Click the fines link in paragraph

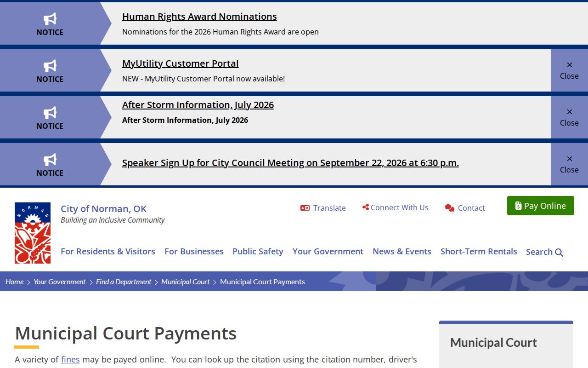(x=70, y=359)
